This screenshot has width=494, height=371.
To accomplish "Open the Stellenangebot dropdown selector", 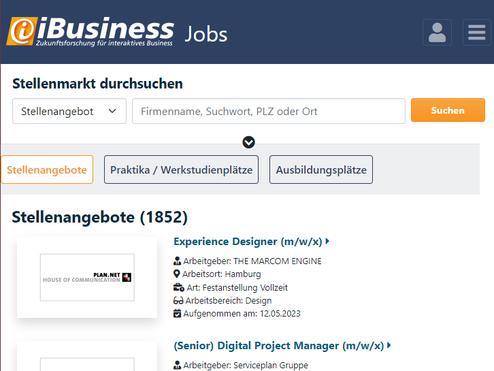I will pos(69,111).
